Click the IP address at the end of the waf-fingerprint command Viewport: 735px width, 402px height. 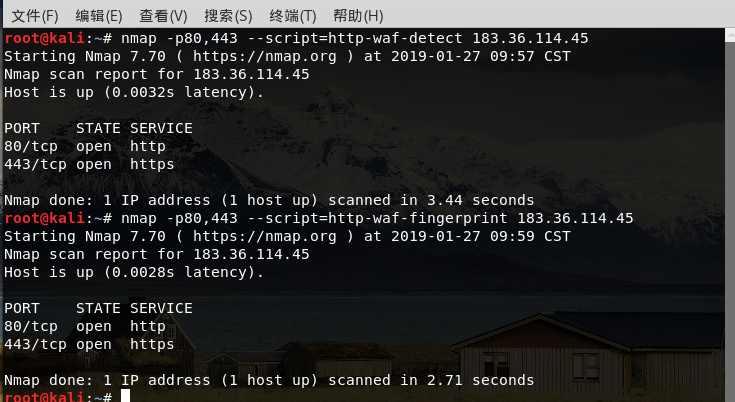click(575, 218)
